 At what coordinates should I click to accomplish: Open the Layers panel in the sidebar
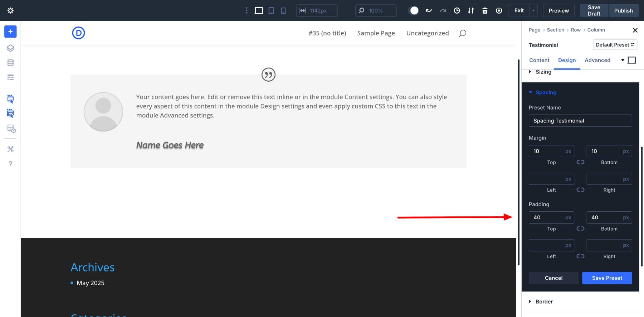click(10, 48)
